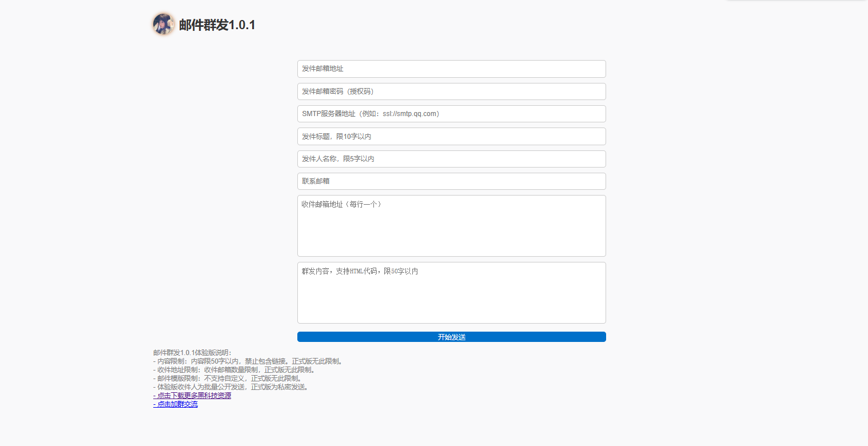The height and width of the screenshot is (446, 868).
Task: Focus the 发件标题 subject field
Action: point(451,137)
